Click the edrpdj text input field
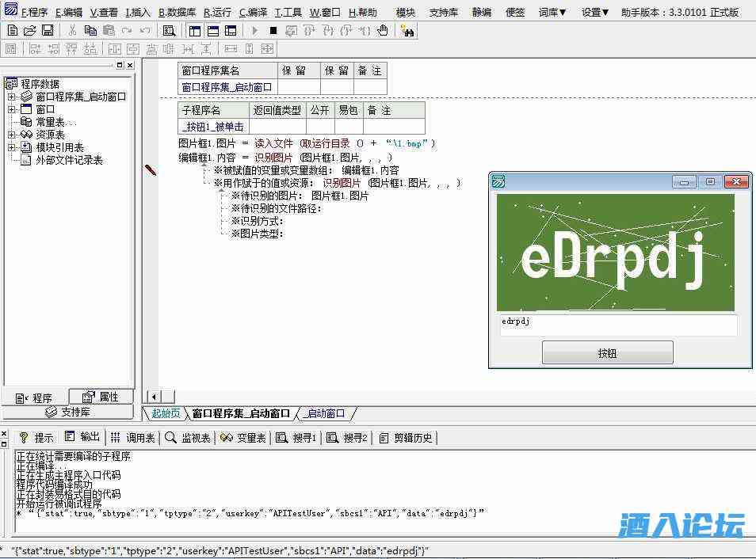Image resolution: width=756 pixels, height=559 pixels. 617,325
